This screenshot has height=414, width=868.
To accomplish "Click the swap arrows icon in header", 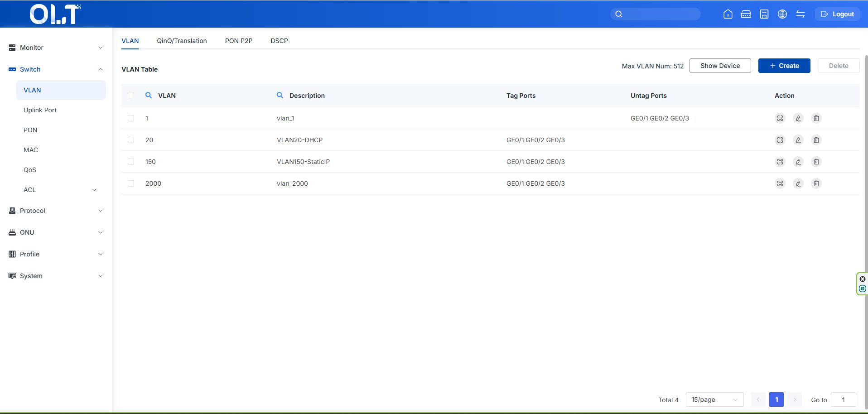I will (x=800, y=14).
